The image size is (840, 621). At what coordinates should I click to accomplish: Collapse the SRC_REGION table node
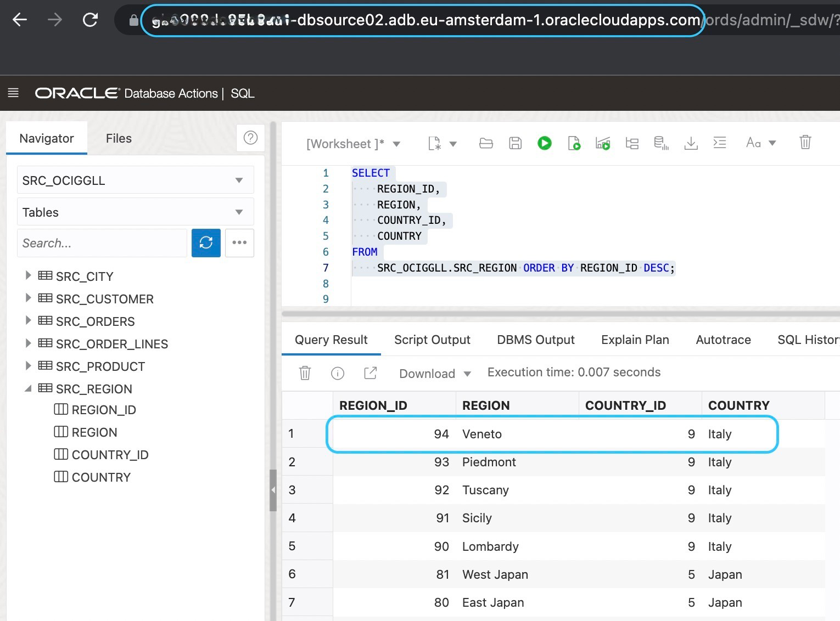(28, 388)
